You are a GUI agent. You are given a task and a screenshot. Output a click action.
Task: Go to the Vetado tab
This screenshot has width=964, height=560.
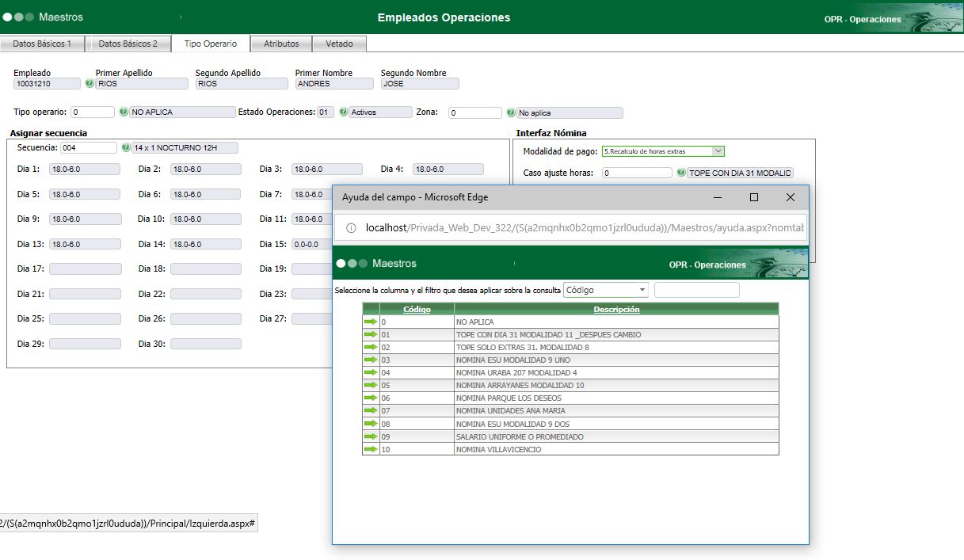click(339, 44)
